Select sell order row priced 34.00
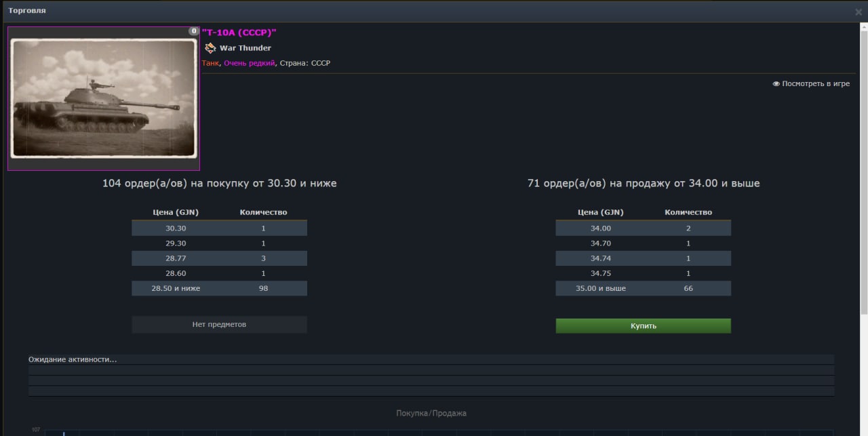This screenshot has height=436, width=868. [643, 229]
